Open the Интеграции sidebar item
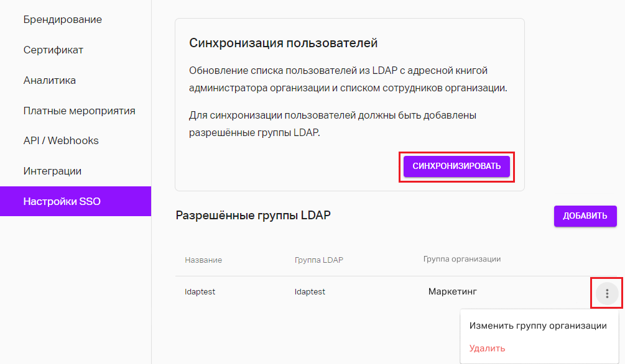This screenshot has width=625, height=364. tap(52, 171)
